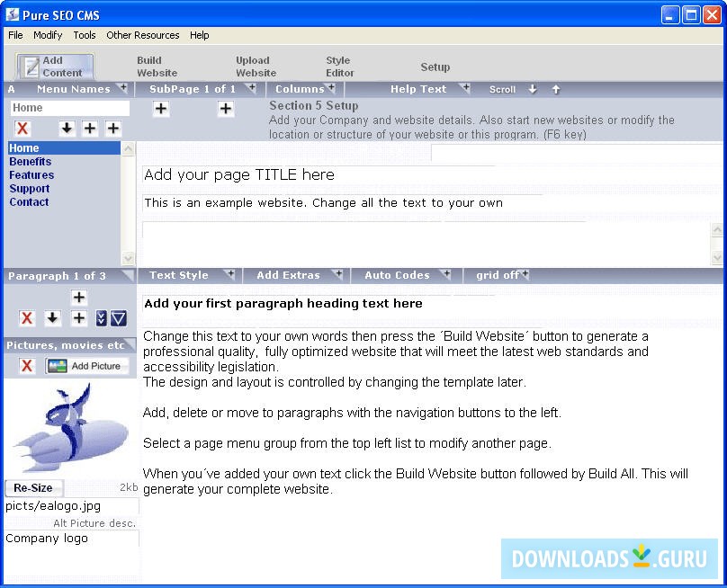Open the Other Resources menu
727x588 pixels.
[142, 35]
